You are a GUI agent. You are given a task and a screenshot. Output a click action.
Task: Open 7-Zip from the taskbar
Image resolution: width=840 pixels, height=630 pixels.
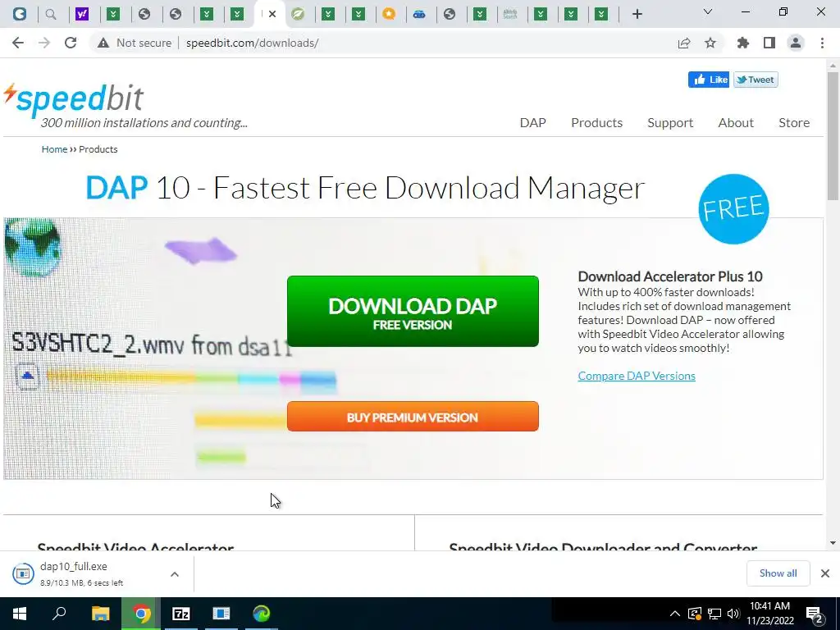click(181, 614)
